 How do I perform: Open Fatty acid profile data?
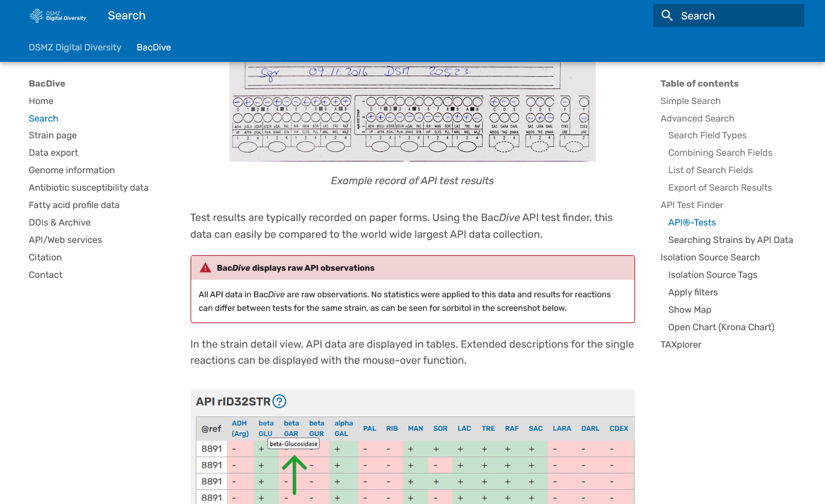[74, 205]
